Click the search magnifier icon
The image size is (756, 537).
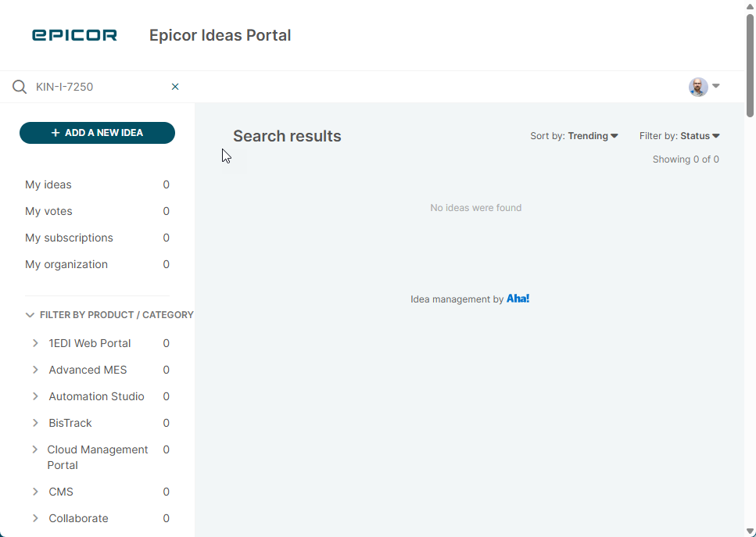tap(20, 87)
